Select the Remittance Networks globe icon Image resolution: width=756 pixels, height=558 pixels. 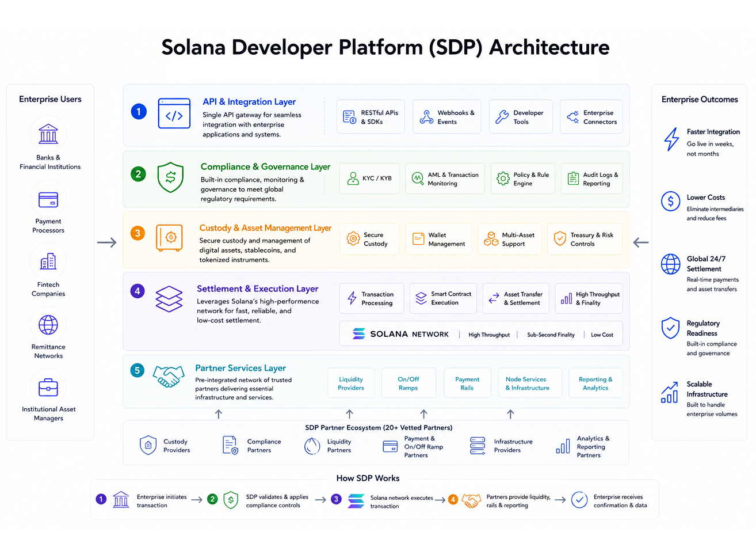click(x=48, y=325)
